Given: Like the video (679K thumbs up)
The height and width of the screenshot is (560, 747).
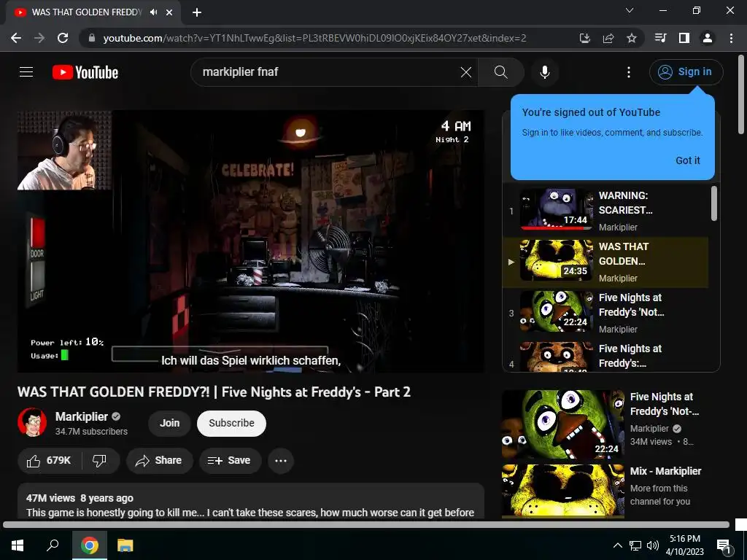Looking at the screenshot, I should point(49,461).
